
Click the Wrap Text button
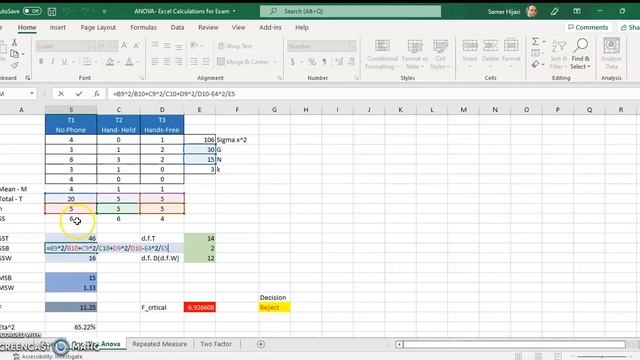(x=235, y=46)
